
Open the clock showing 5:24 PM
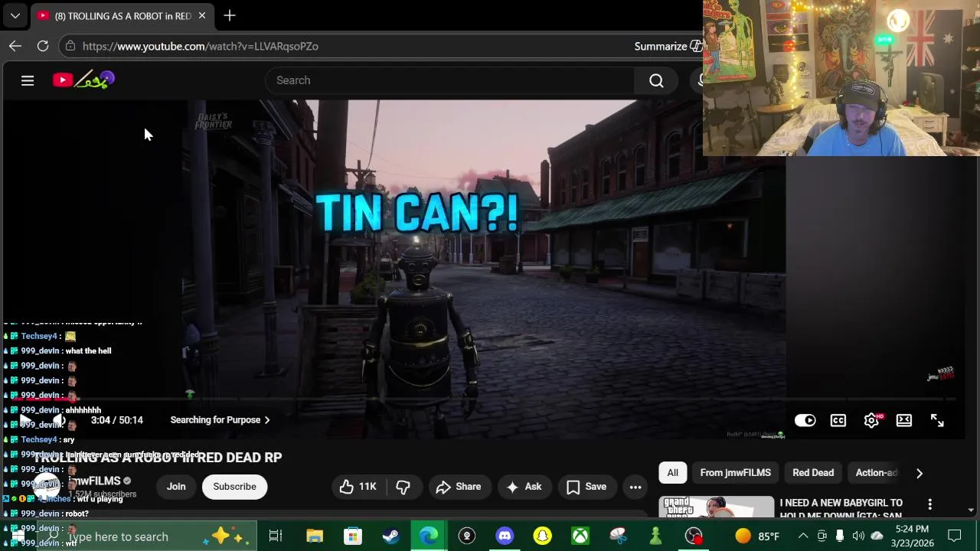coord(911,536)
